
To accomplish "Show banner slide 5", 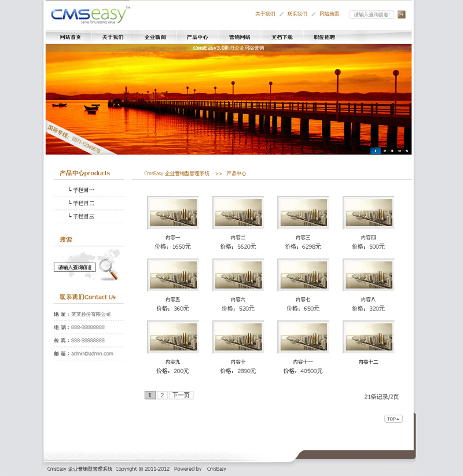I will (407, 150).
